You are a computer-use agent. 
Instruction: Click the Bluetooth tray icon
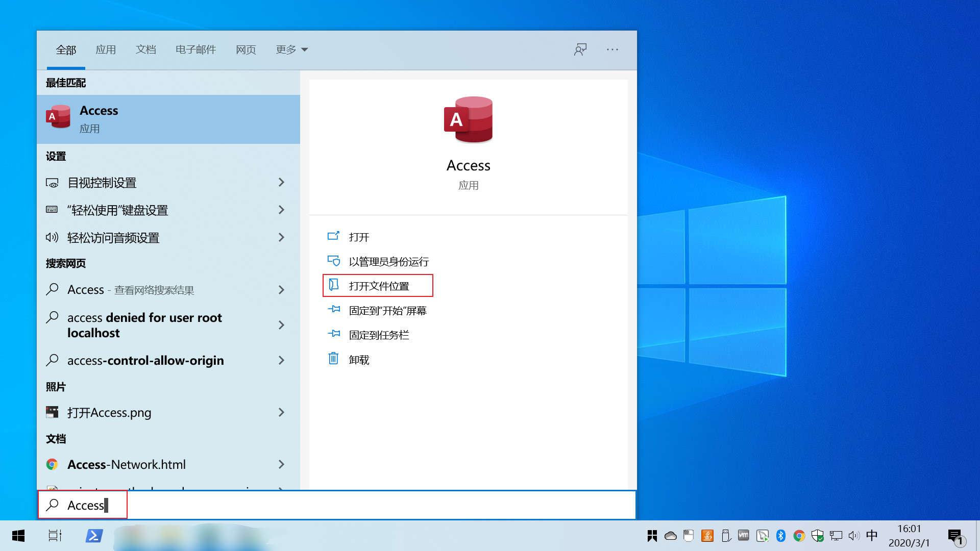coord(780,536)
